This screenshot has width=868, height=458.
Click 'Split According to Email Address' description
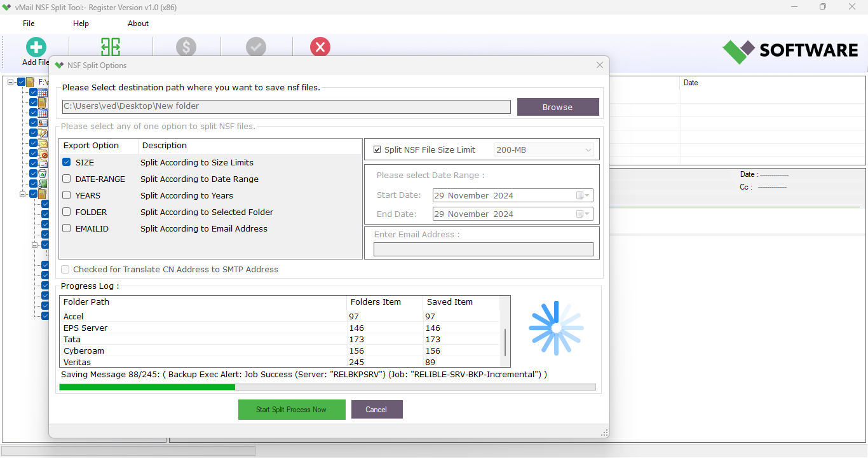point(204,228)
